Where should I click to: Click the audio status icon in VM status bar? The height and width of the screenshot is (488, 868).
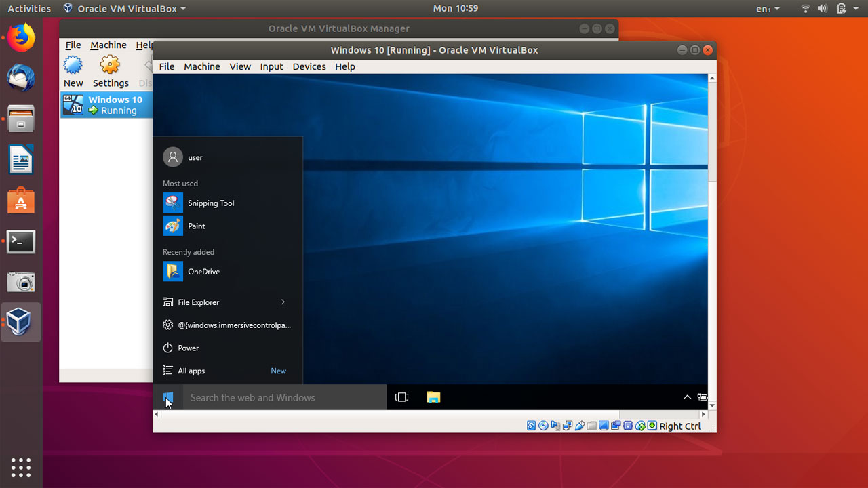555,425
